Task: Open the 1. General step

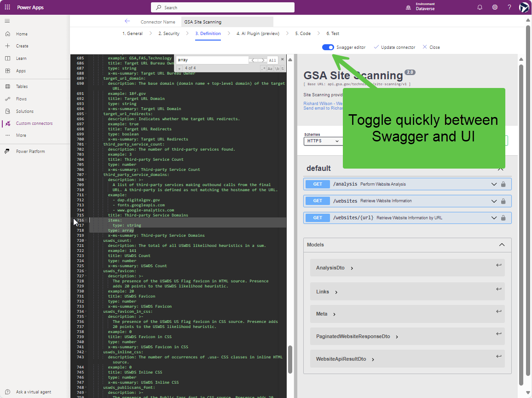Action: point(133,33)
